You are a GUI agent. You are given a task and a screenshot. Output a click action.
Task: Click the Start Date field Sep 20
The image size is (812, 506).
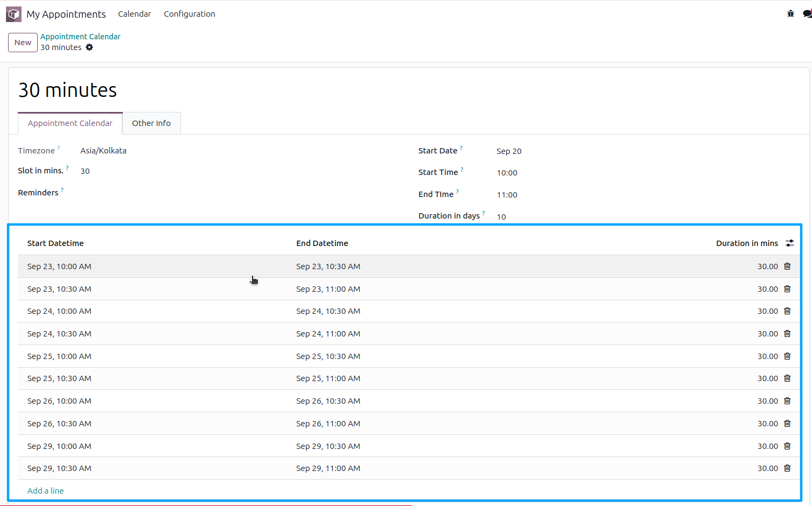(509, 151)
